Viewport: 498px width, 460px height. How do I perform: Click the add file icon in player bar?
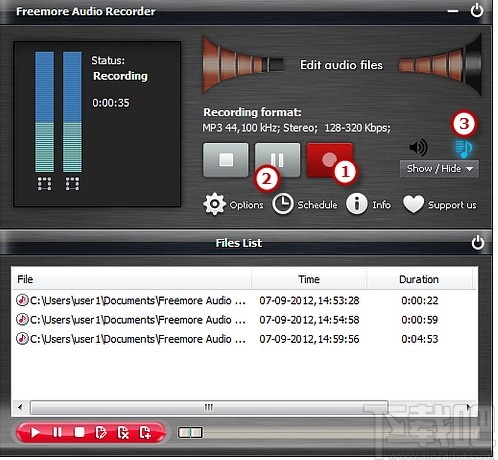click(x=145, y=433)
